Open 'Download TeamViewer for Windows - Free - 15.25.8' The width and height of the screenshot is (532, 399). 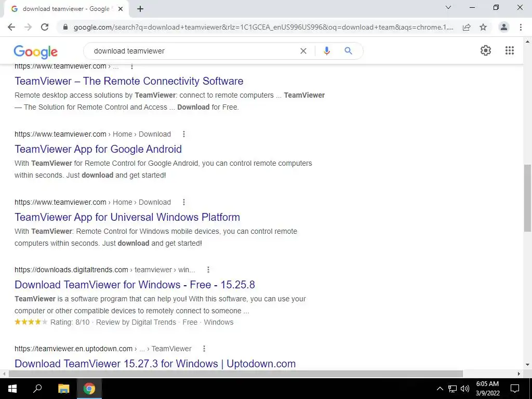(x=135, y=285)
